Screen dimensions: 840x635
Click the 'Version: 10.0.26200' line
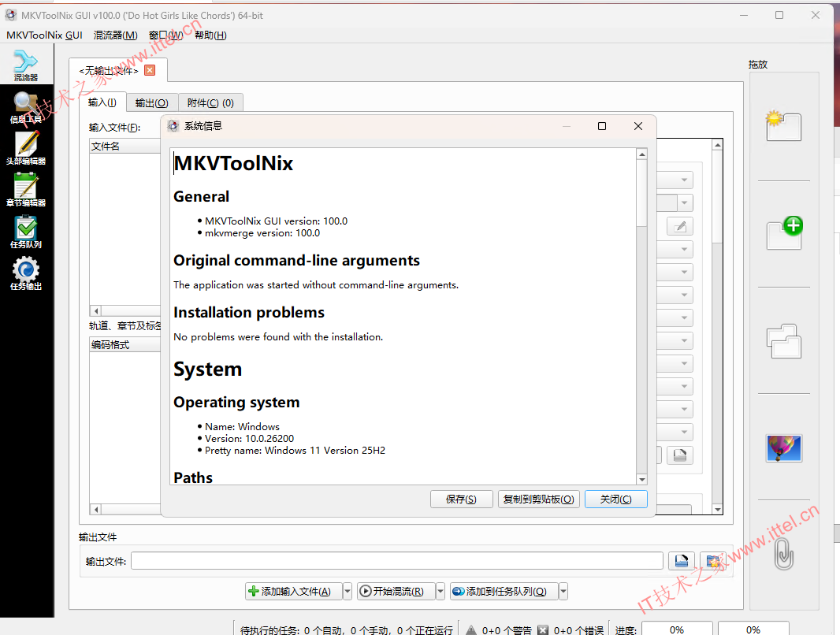249,439
